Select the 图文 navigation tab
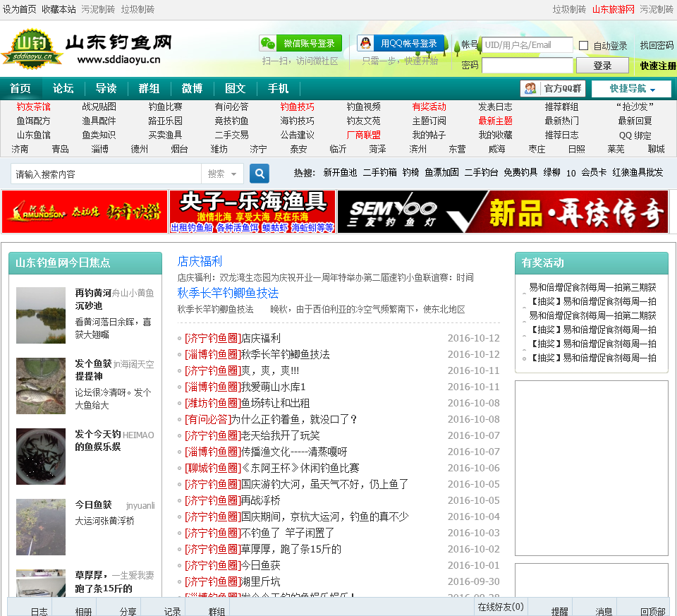The height and width of the screenshot is (616, 677). click(x=235, y=88)
